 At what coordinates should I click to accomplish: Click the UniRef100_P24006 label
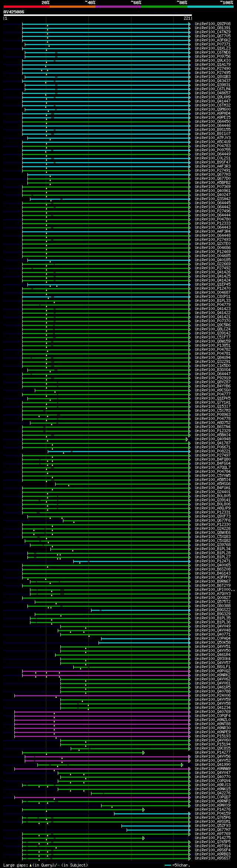(213, 695)
